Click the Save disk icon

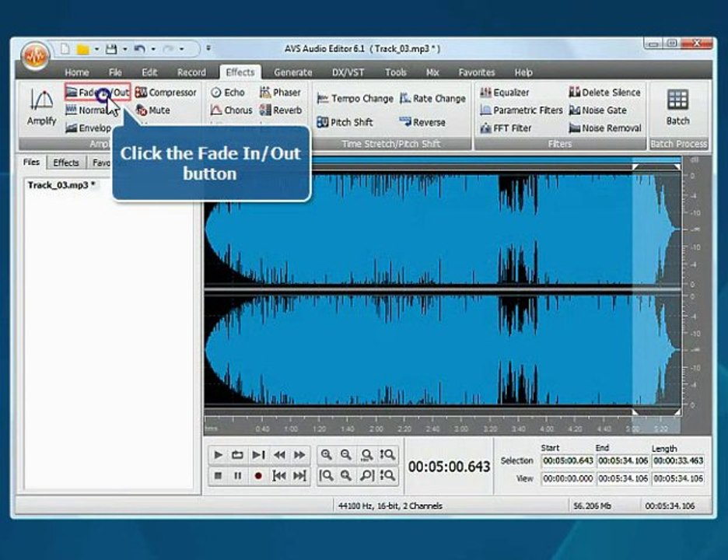point(111,49)
